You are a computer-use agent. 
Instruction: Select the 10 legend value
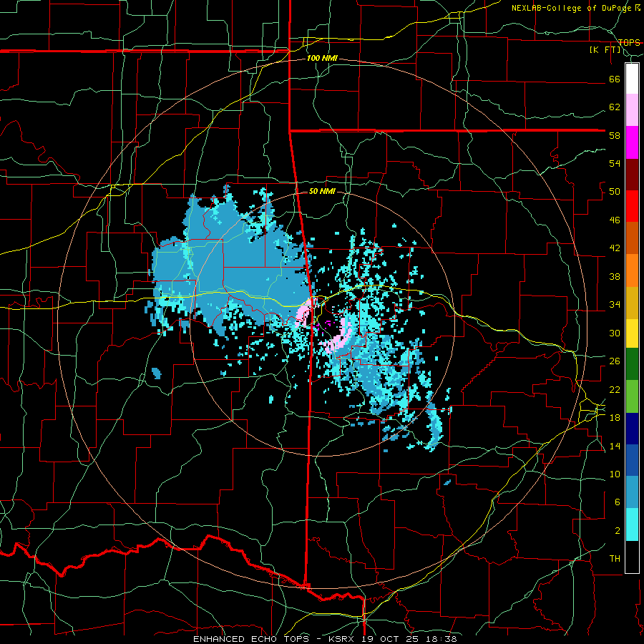point(615,474)
